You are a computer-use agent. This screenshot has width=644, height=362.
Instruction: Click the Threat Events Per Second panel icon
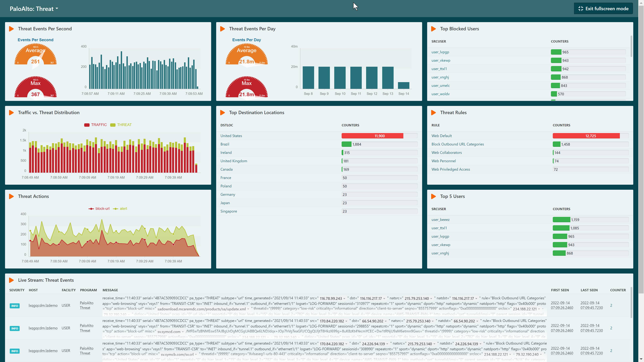pyautogui.click(x=11, y=29)
